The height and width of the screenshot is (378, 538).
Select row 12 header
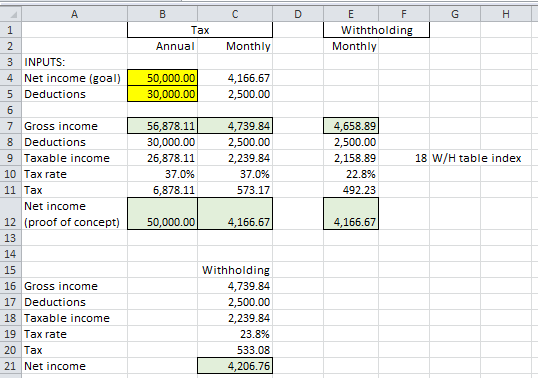[11, 214]
